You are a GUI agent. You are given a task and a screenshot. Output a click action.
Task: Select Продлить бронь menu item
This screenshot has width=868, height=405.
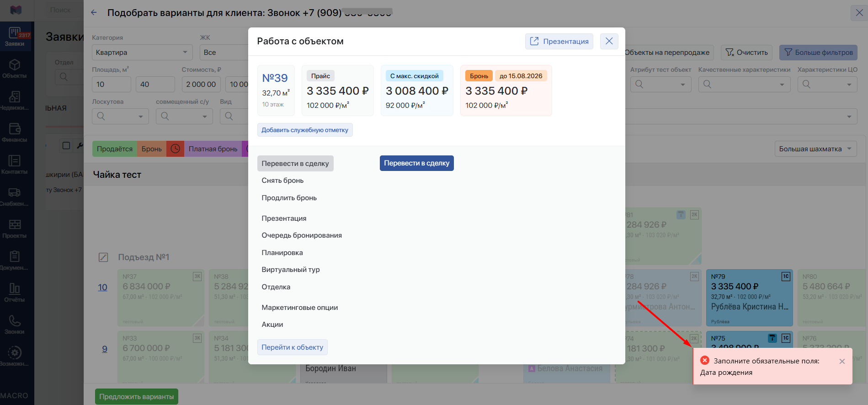(x=289, y=198)
